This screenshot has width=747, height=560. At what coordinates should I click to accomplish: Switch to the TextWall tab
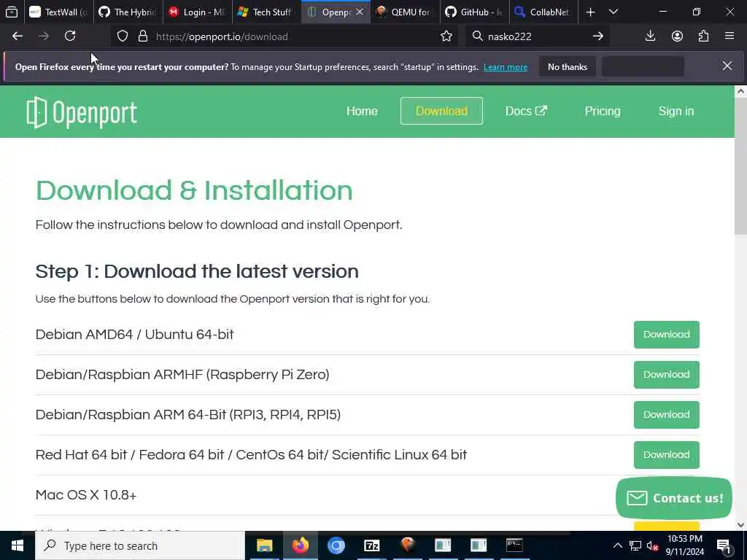tap(58, 12)
